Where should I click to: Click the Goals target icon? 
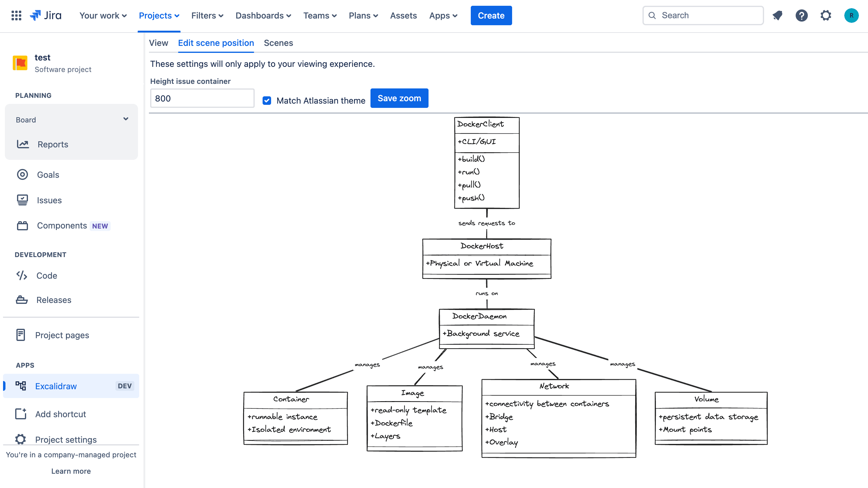(22, 174)
